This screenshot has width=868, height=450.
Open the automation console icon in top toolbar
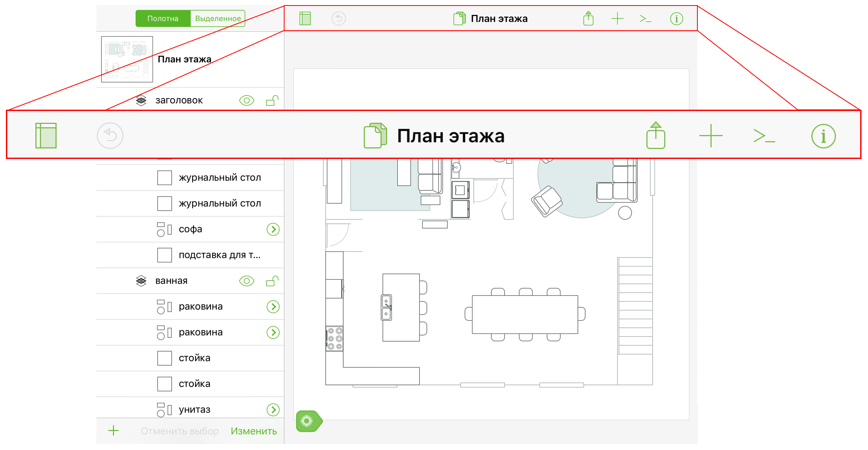pyautogui.click(x=645, y=19)
